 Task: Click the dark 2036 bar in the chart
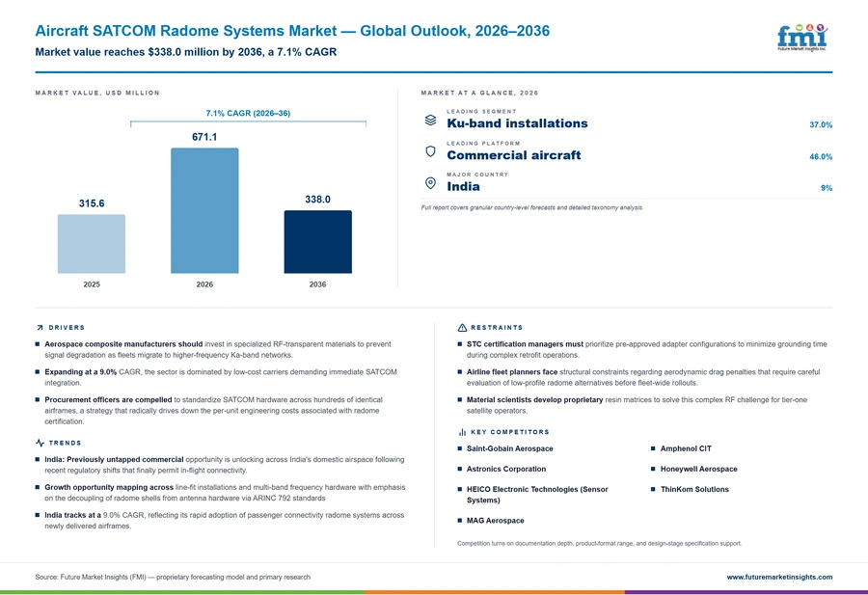pyautogui.click(x=317, y=242)
